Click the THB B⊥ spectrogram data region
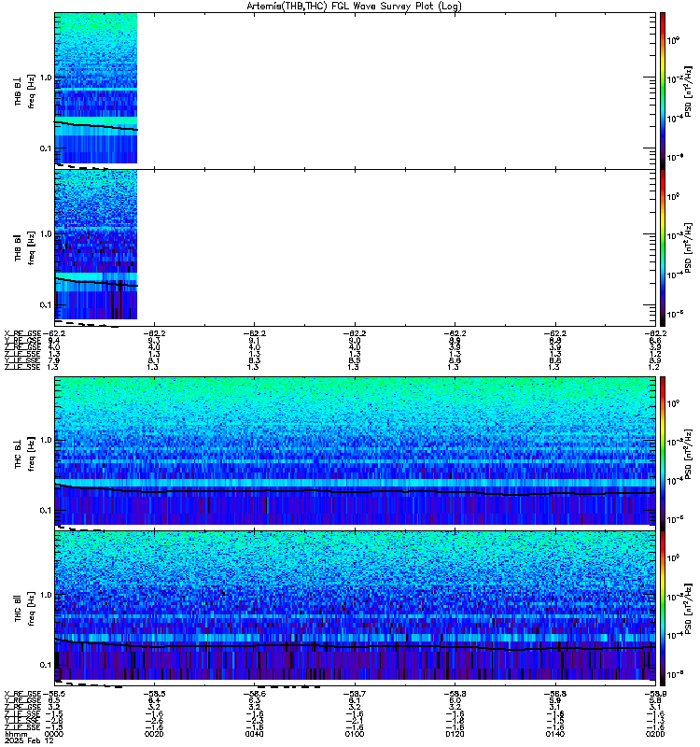This screenshot has height=747, width=700. point(96,88)
